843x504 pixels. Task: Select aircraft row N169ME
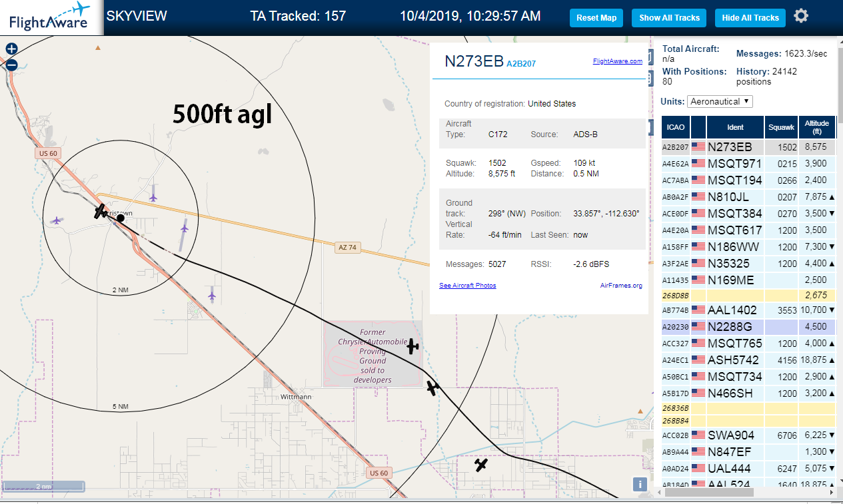pyautogui.click(x=748, y=280)
